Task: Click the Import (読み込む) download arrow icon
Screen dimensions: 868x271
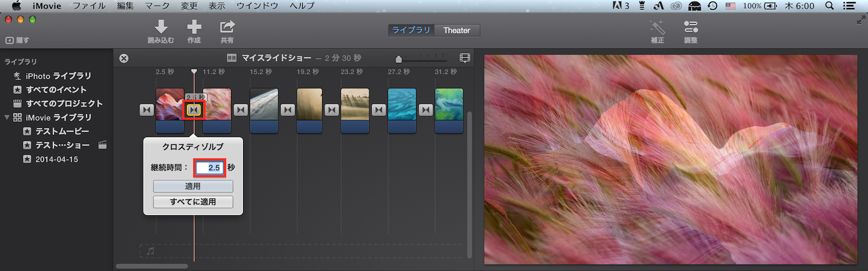Action: [161, 27]
